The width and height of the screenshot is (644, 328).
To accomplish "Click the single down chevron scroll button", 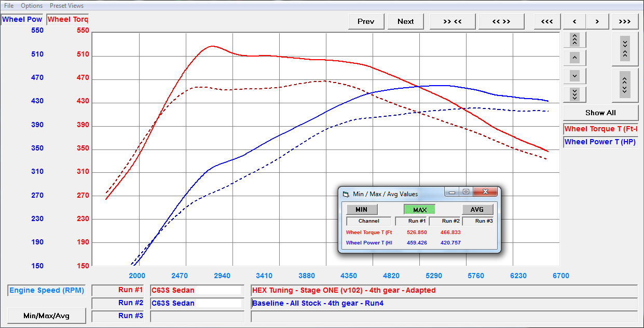I will coord(574,76).
